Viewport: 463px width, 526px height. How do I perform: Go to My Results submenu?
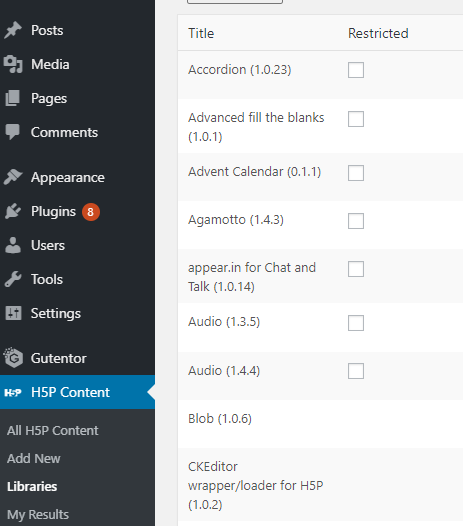coord(38,514)
